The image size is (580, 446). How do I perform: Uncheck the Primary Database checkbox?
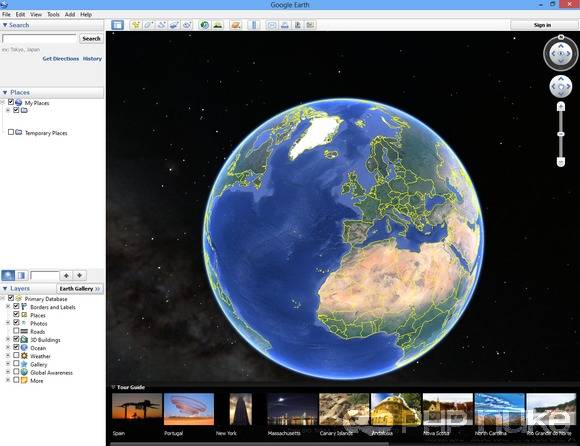[11, 298]
